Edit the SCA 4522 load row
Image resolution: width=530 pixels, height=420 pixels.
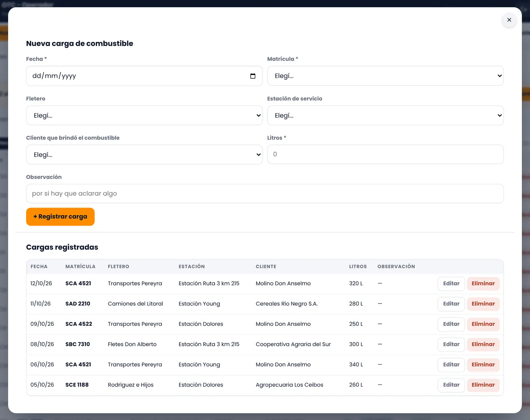[451, 324]
